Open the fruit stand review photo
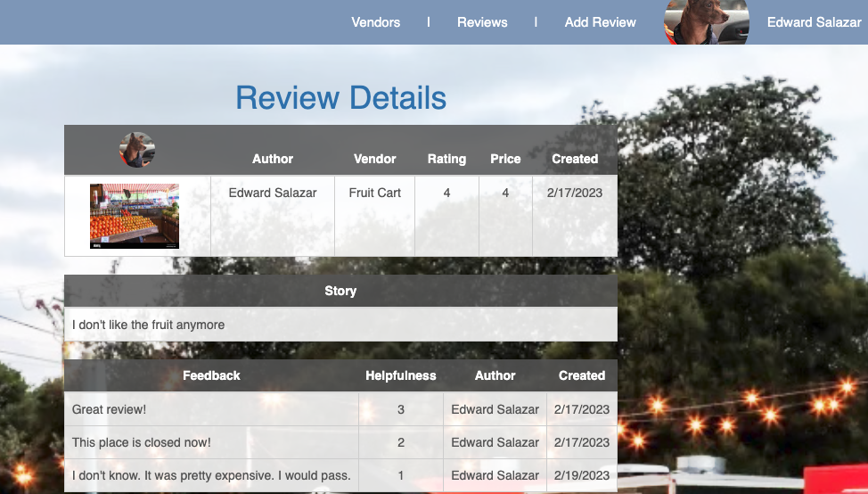The image size is (868, 494). (135, 216)
